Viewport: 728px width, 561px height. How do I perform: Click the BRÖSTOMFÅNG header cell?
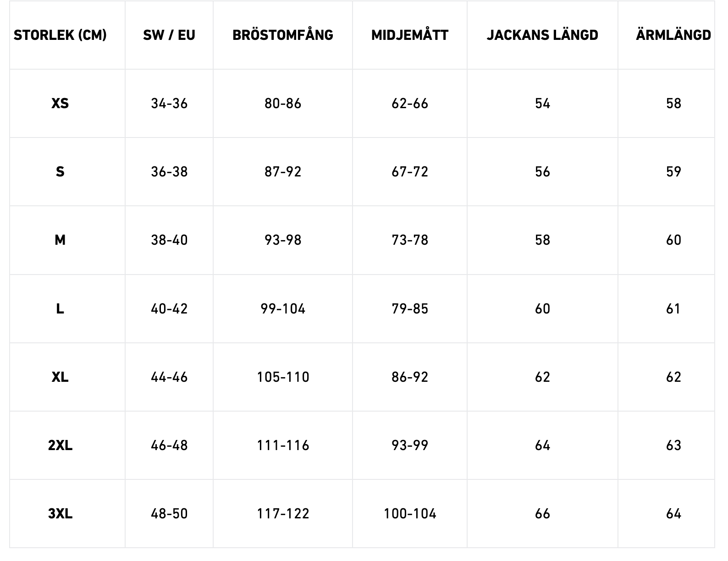tap(283, 35)
